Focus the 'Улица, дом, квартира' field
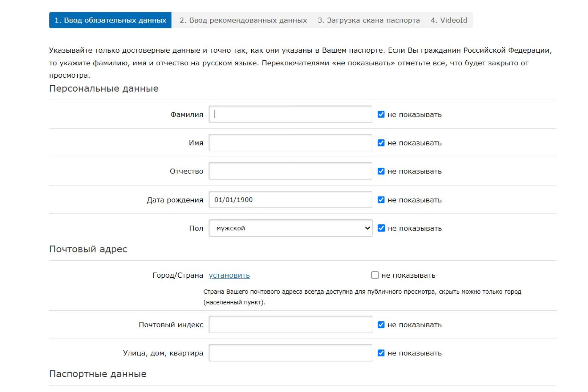Viewport: 588px width, 392px height. (290, 353)
